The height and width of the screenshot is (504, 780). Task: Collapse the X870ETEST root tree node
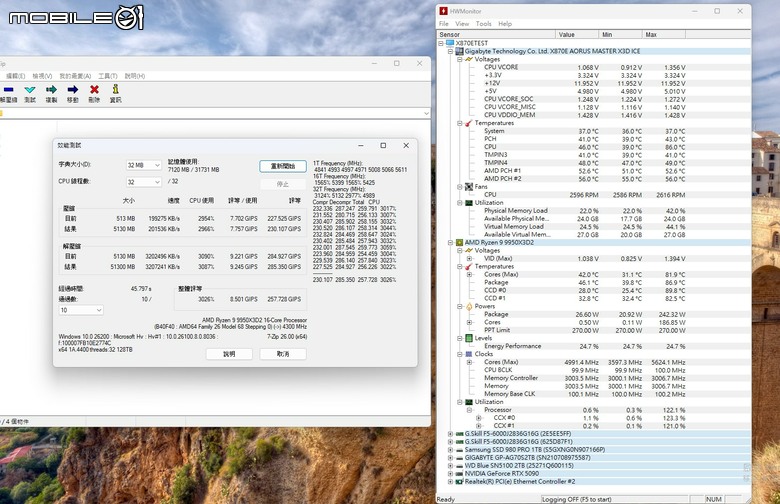[x=441, y=43]
